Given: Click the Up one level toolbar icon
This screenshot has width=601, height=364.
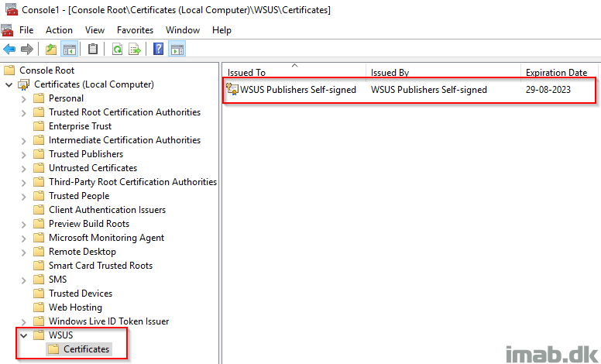Looking at the screenshot, I should click(x=51, y=49).
